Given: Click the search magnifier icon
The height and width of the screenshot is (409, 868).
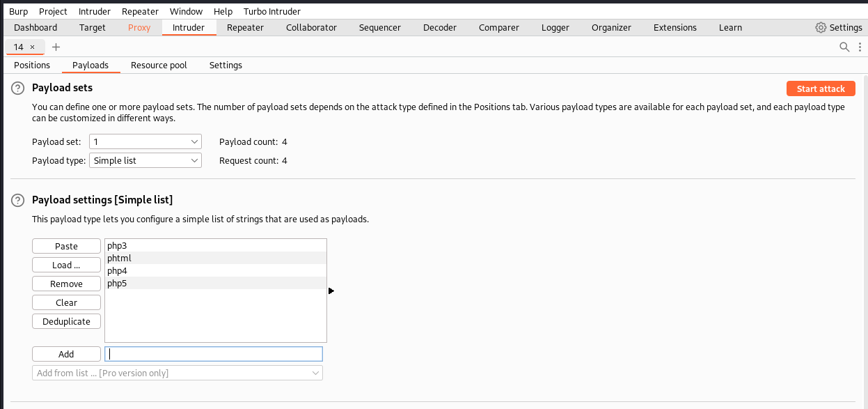Looking at the screenshot, I should [x=844, y=47].
